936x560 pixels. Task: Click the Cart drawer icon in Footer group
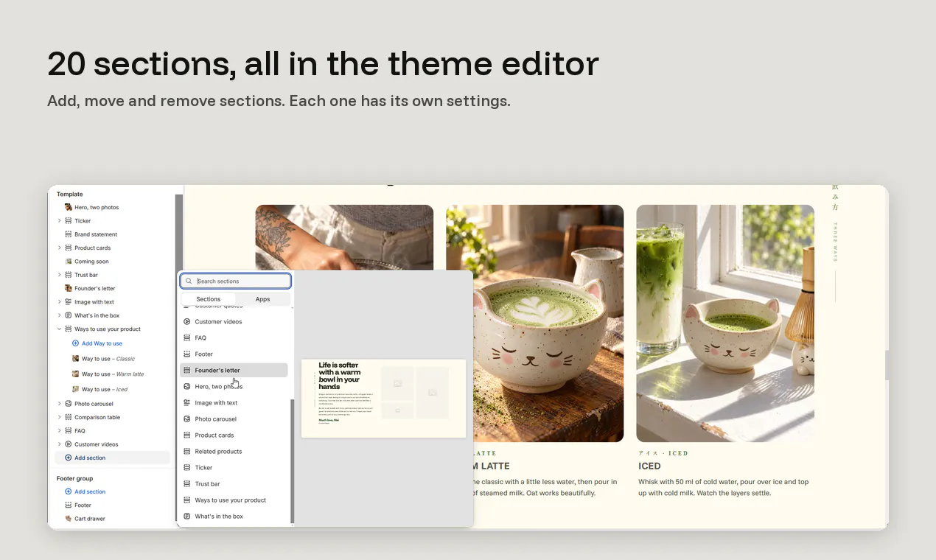click(69, 519)
